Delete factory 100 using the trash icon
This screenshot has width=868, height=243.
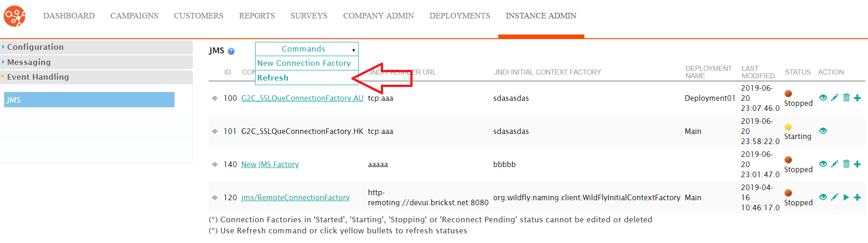coord(846,98)
